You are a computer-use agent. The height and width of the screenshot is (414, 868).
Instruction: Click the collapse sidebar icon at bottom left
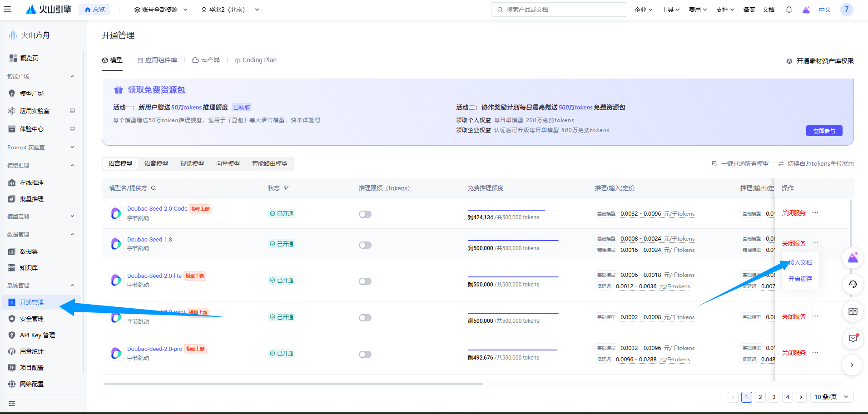(12, 403)
